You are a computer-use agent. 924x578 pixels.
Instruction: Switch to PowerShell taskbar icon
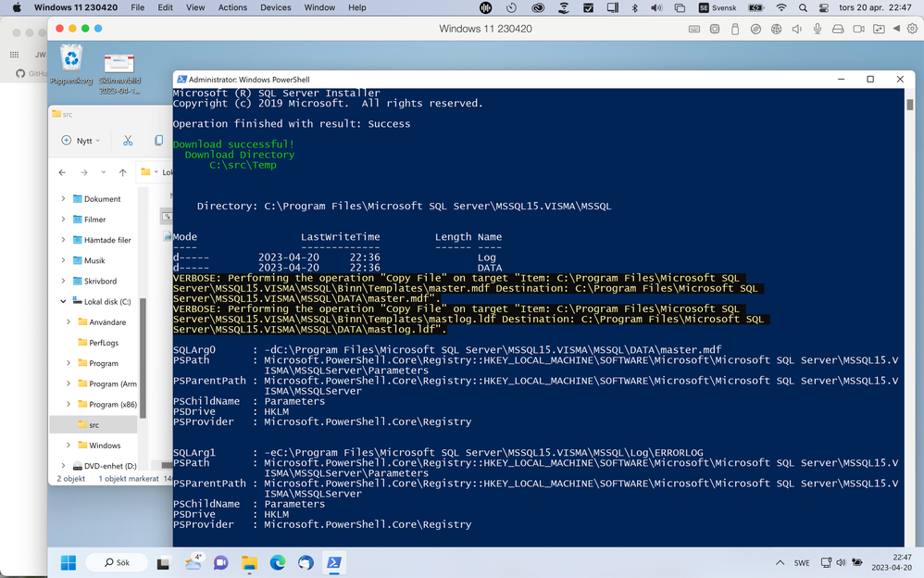click(x=334, y=562)
